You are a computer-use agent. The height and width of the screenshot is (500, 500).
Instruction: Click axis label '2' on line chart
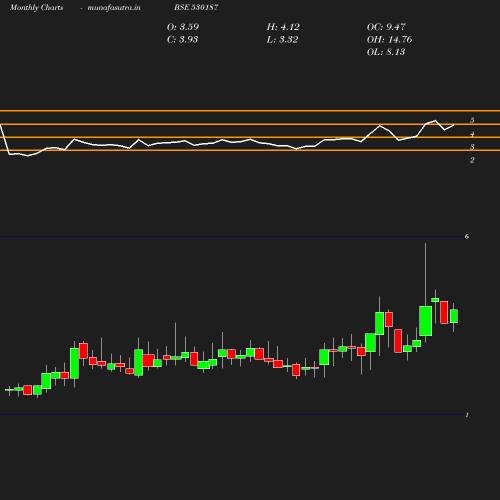tap(472, 160)
